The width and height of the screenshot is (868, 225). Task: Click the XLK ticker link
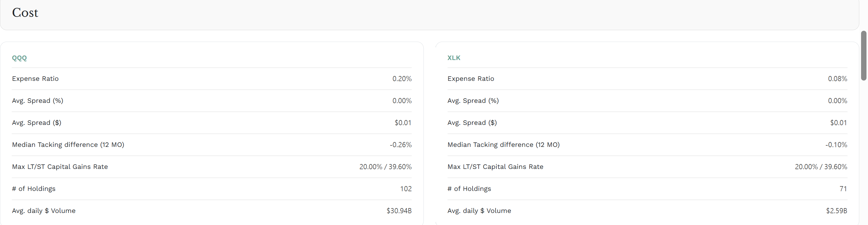point(454,58)
